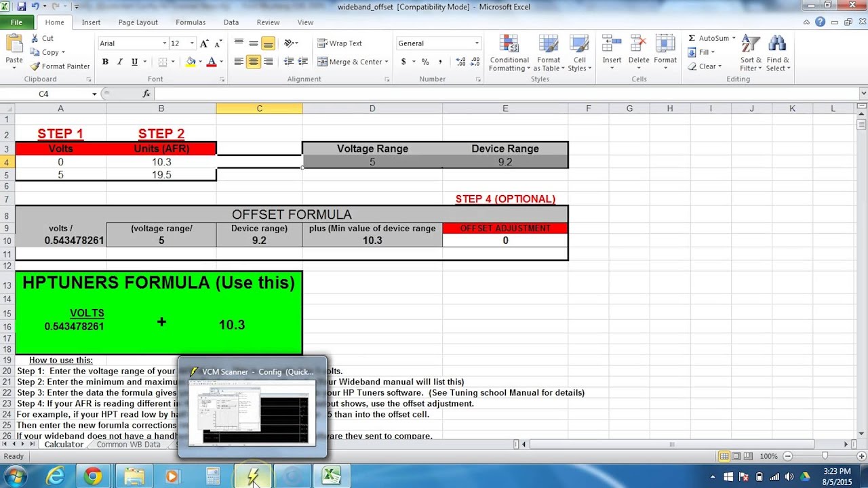The width and height of the screenshot is (868, 488).
Task: Click the zoom slider handle
Action: (825, 456)
